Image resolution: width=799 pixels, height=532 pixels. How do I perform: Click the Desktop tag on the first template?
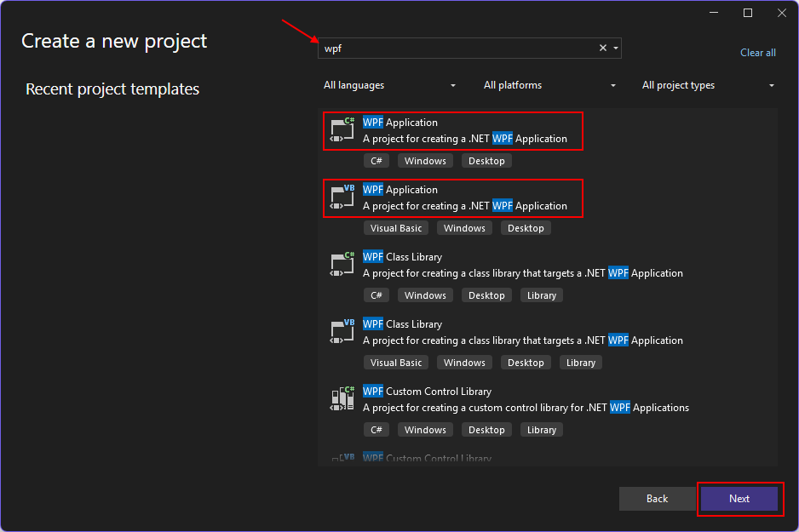[486, 160]
